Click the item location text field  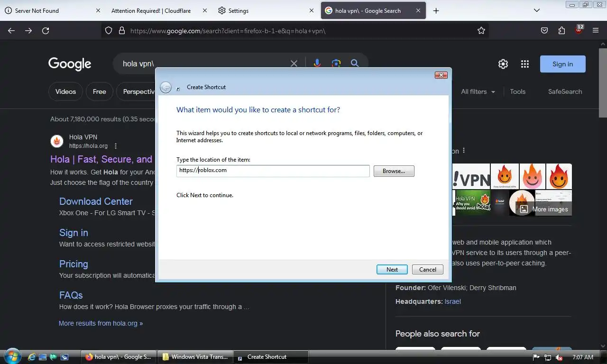coord(273,171)
